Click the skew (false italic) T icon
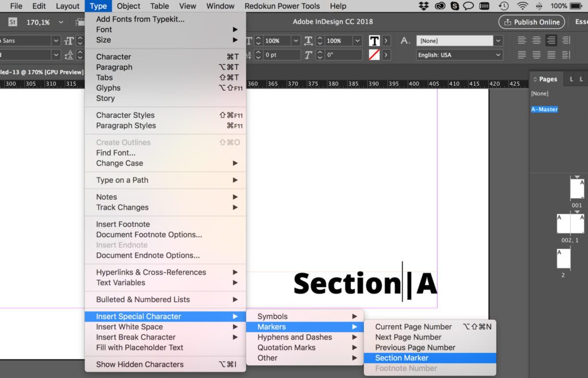Screen dimensions: 588x378 [x=308, y=53]
